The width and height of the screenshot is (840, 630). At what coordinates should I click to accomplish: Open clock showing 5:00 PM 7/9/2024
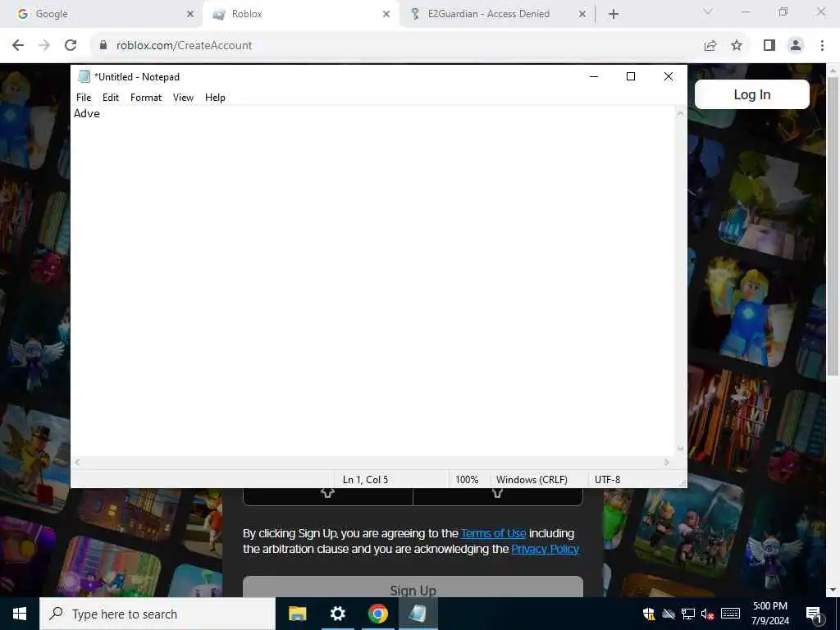[x=769, y=614]
